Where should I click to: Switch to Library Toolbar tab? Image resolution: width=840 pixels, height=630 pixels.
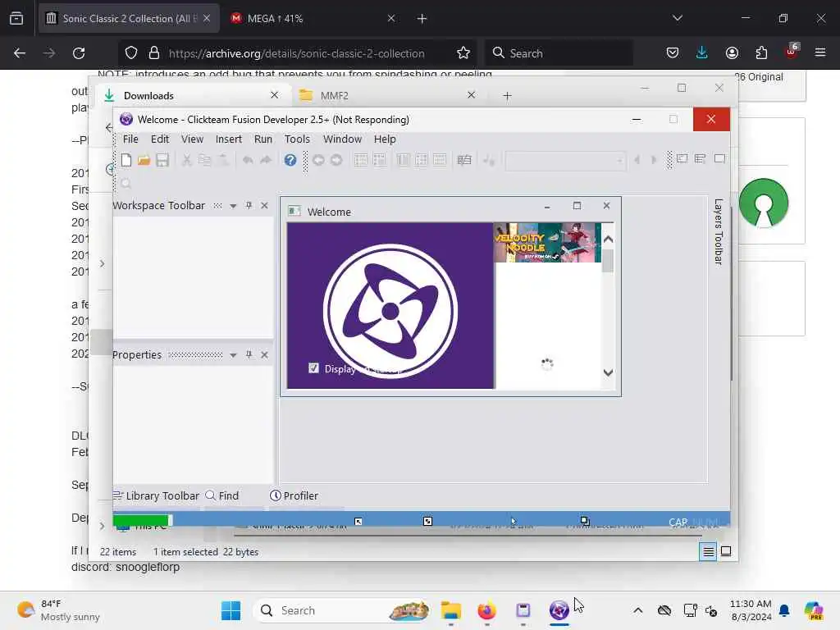pyautogui.click(x=156, y=495)
